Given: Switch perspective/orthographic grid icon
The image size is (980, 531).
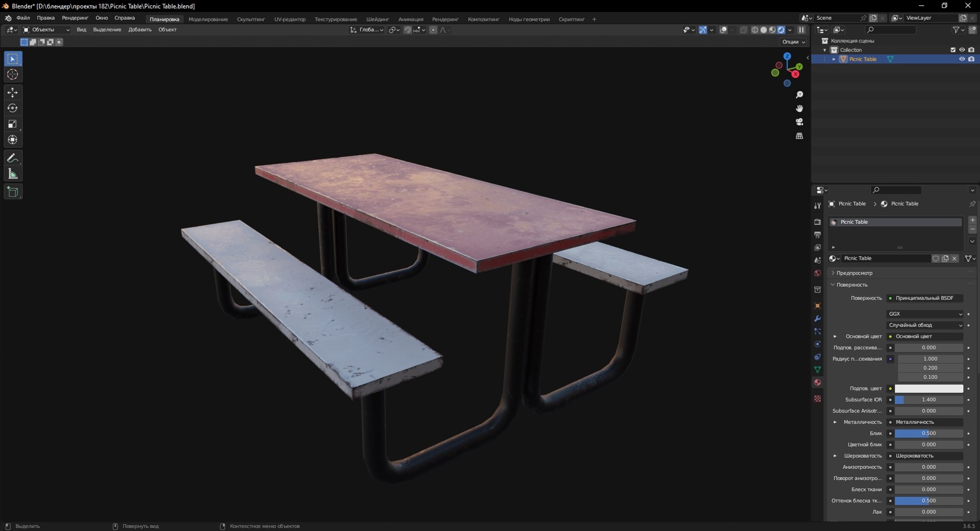Looking at the screenshot, I should 799,136.
